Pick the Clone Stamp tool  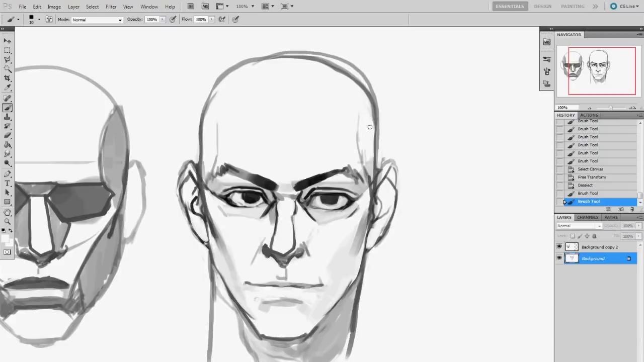pos(8,117)
